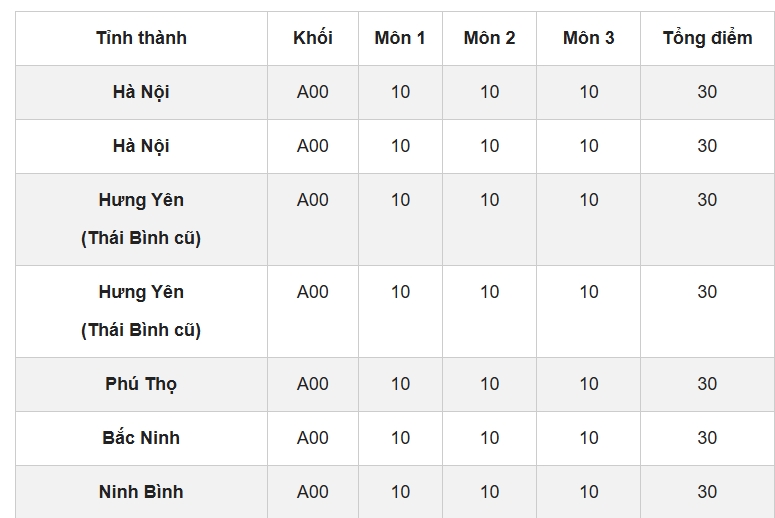
Task: Select Phú Thọ's Môn 2 score cell
Action: [489, 384]
